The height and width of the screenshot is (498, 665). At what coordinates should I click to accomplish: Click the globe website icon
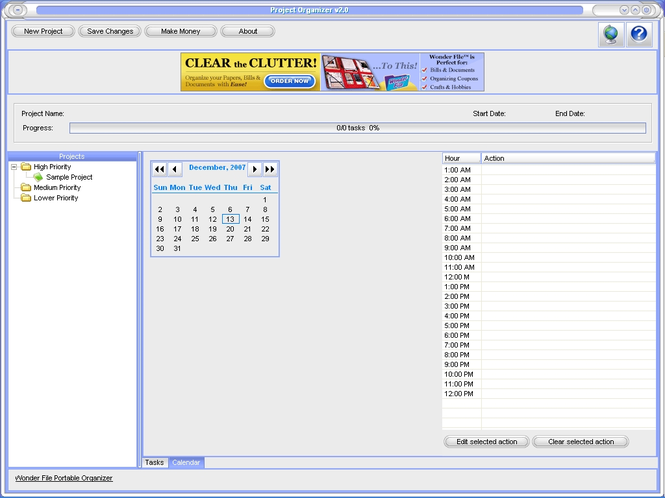611,34
